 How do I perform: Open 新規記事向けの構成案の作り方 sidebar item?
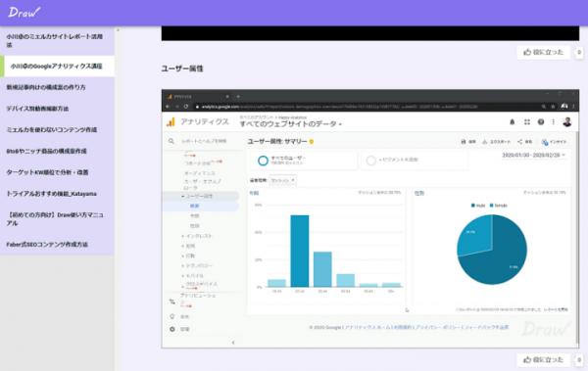click(57, 87)
